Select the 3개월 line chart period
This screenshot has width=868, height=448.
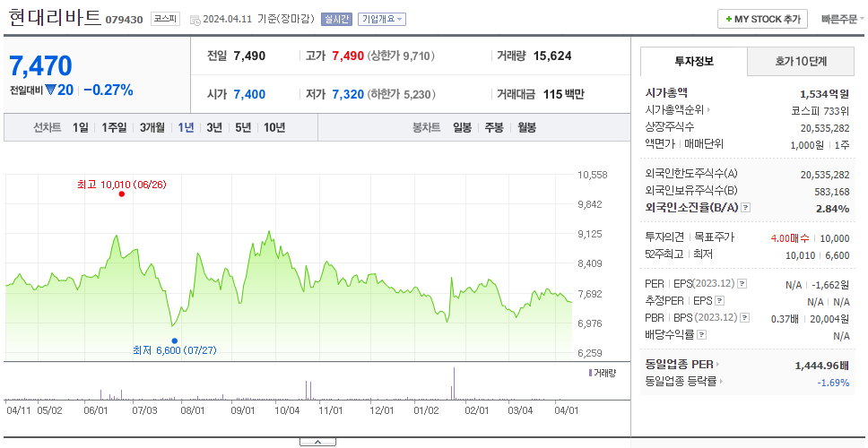[x=152, y=128]
